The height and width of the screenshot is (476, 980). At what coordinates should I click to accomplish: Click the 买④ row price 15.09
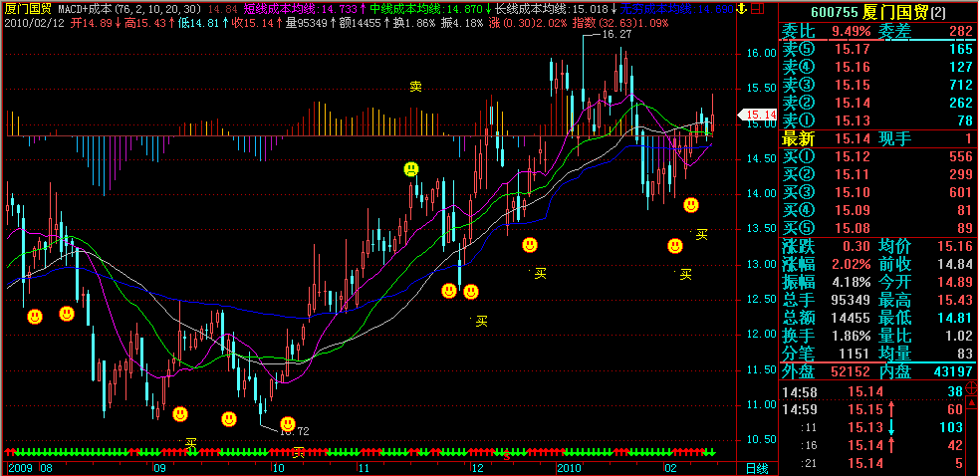851,210
